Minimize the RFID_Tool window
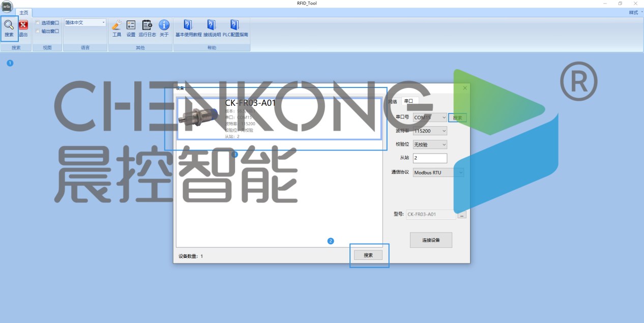 click(x=605, y=4)
